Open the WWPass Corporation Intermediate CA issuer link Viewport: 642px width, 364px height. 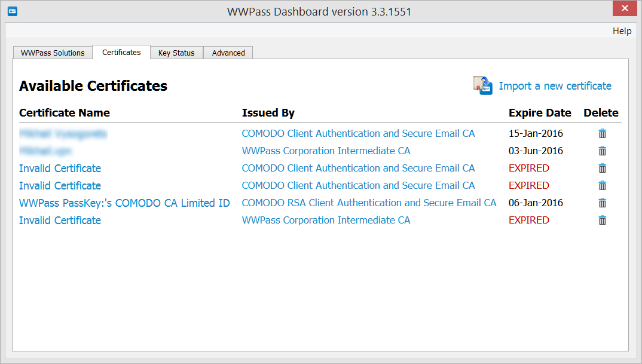pyautogui.click(x=326, y=151)
